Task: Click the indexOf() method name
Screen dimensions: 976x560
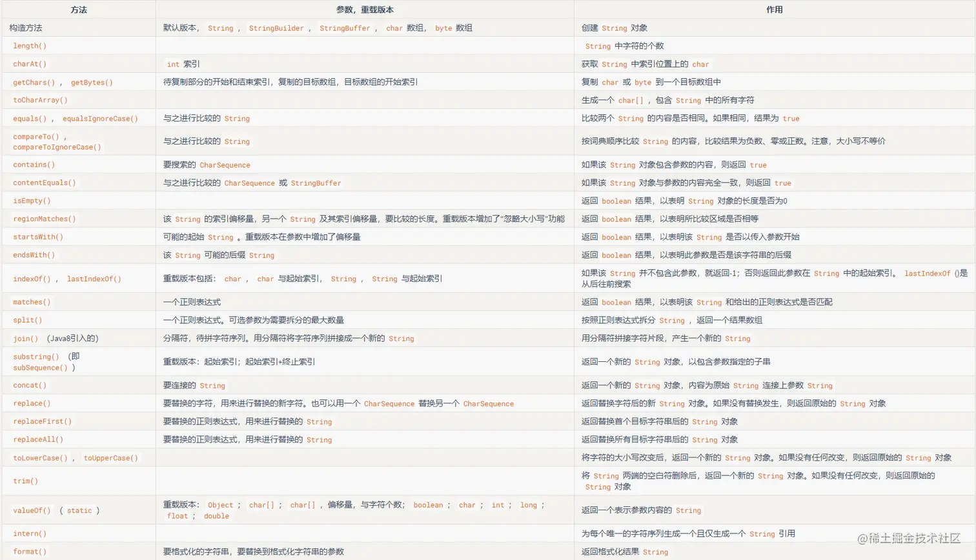Action: (x=32, y=279)
